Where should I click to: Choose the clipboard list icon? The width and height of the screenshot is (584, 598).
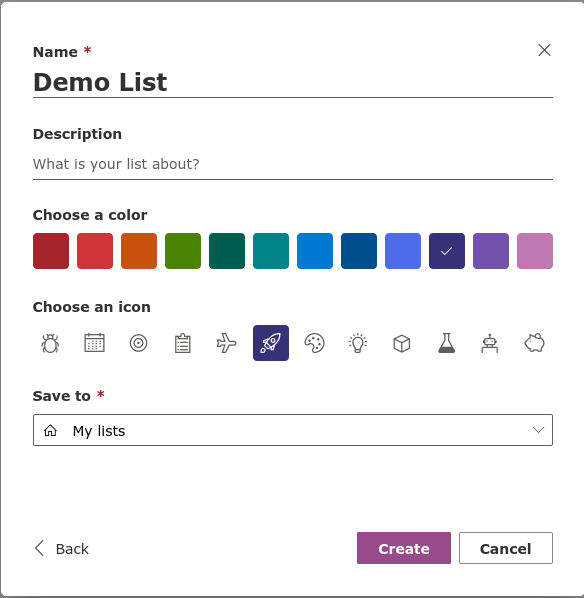[183, 343]
